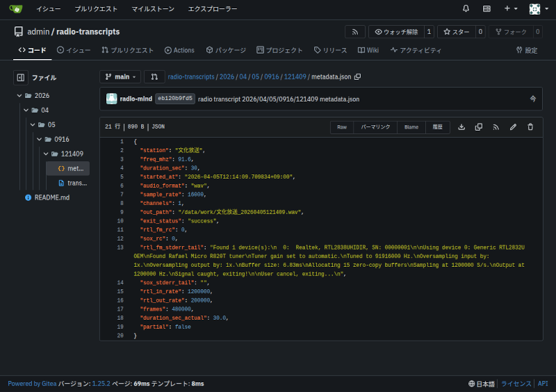Open the main branch dropdown
The width and height of the screenshot is (556, 392).
(x=120, y=76)
